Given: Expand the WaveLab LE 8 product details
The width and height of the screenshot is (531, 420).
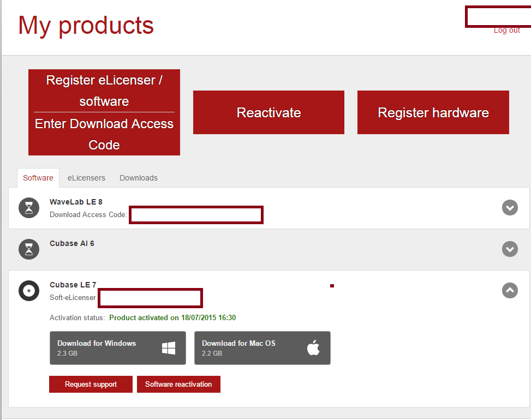Looking at the screenshot, I should point(510,208).
